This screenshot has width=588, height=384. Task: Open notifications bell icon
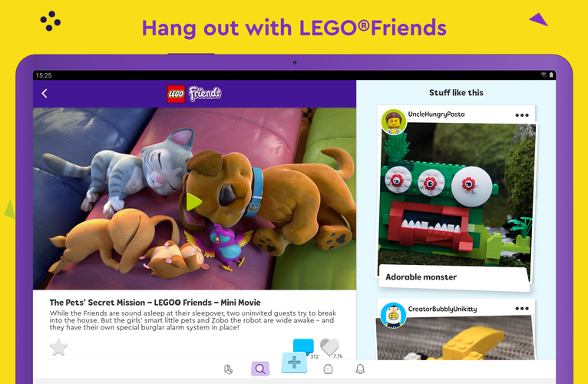pyautogui.click(x=360, y=369)
